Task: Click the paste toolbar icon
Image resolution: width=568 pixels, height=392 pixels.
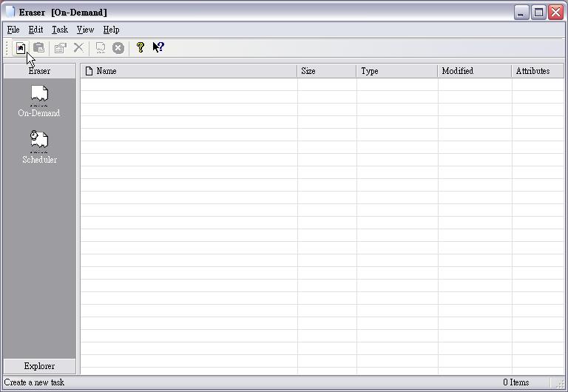Action: point(38,48)
